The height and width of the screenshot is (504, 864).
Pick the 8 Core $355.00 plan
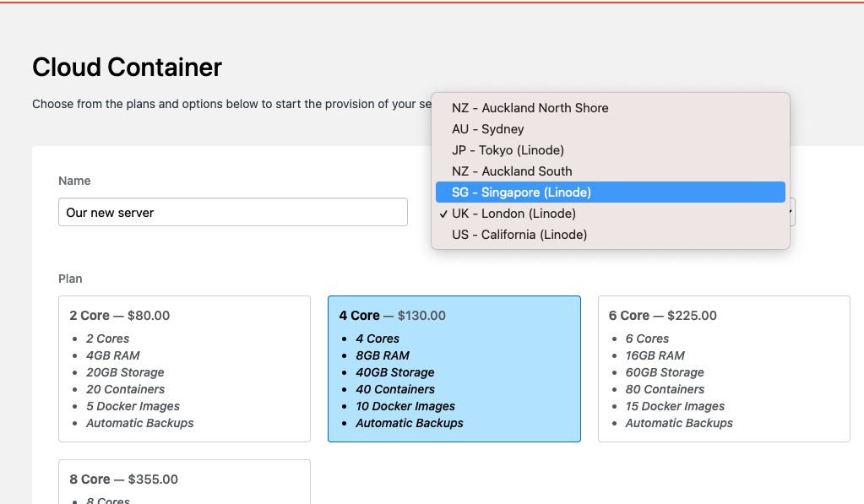(184, 481)
